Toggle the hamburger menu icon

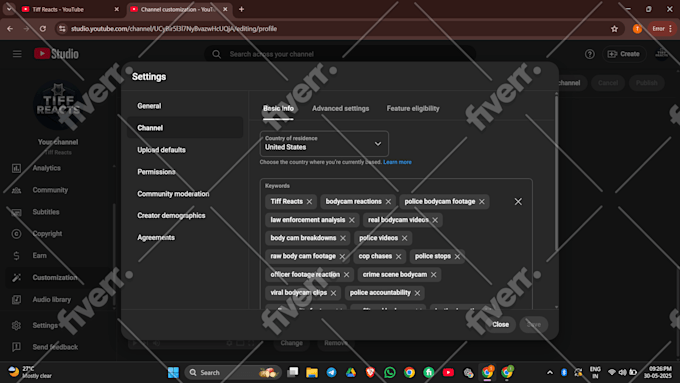pyautogui.click(x=17, y=54)
